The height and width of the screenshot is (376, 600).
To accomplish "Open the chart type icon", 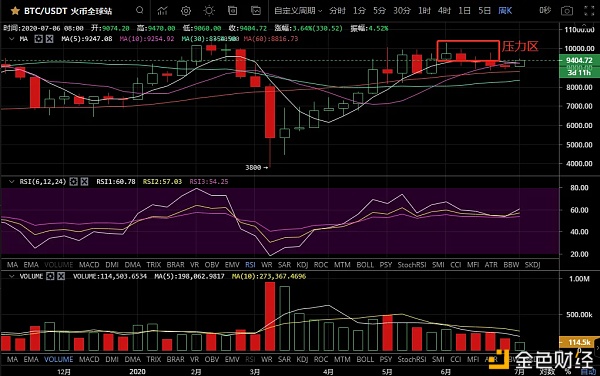I will pos(162,11).
